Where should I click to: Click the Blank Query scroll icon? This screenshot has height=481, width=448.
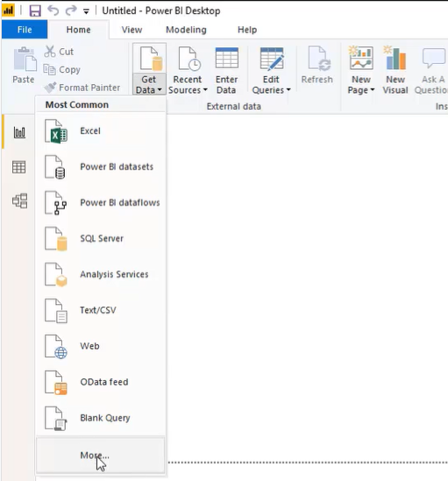point(56,419)
